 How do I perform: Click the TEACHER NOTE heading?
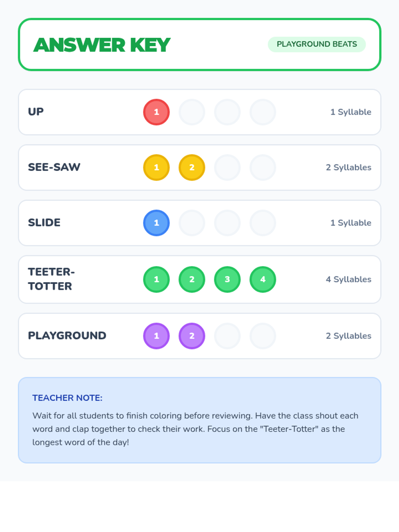pyautogui.click(x=67, y=398)
